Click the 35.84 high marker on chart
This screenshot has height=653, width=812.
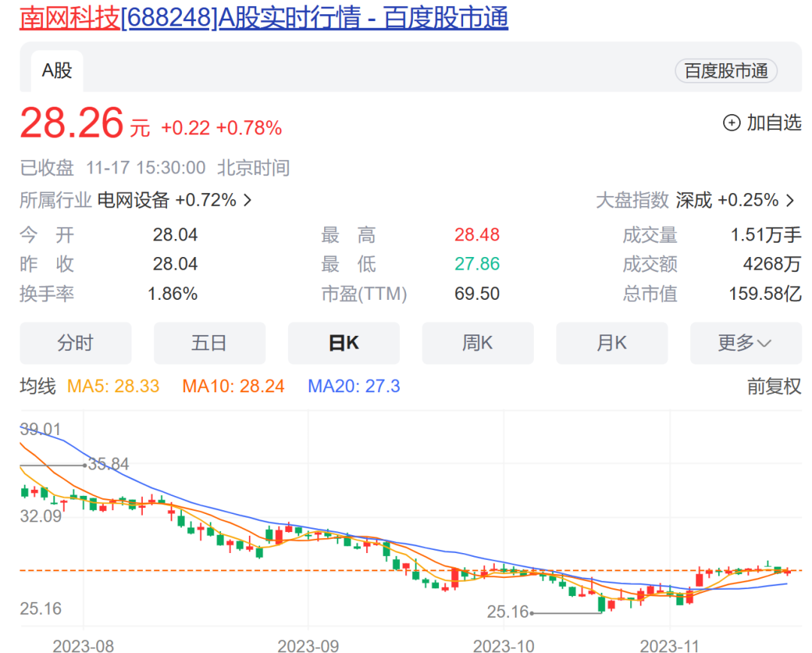108,464
